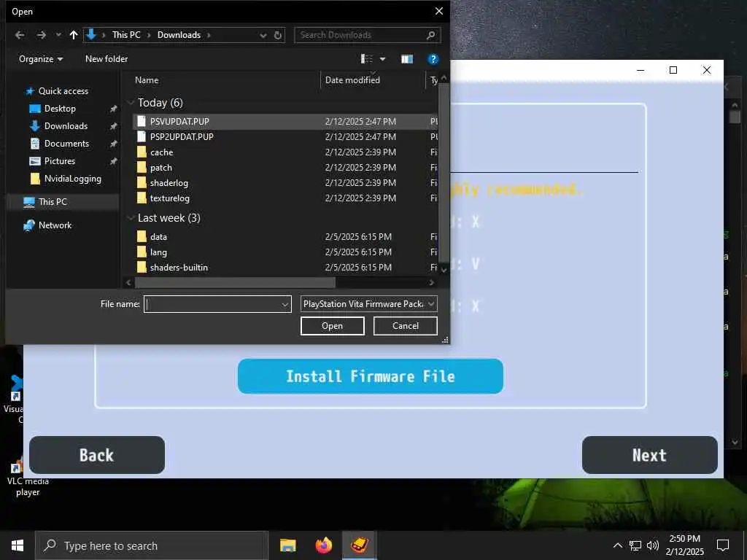Click the Back arrow in Open dialog
747x560 pixels.
point(20,35)
